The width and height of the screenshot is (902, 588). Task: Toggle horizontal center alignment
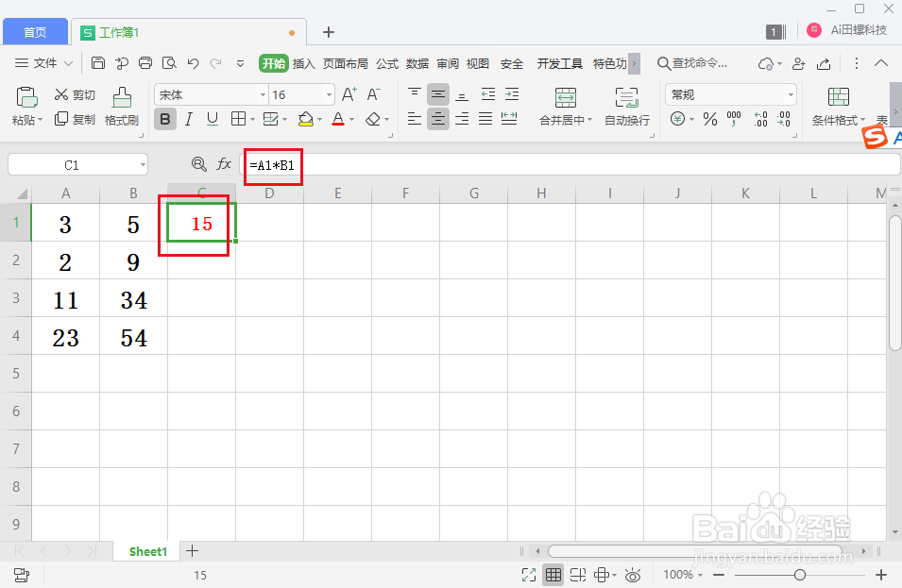click(438, 119)
